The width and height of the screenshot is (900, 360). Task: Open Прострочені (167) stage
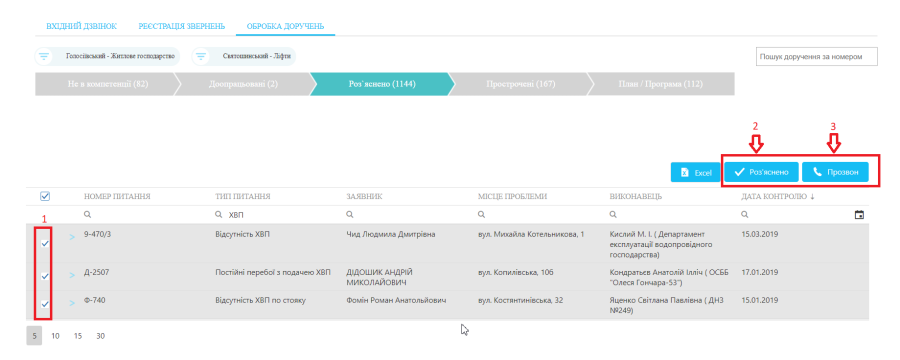point(521,84)
